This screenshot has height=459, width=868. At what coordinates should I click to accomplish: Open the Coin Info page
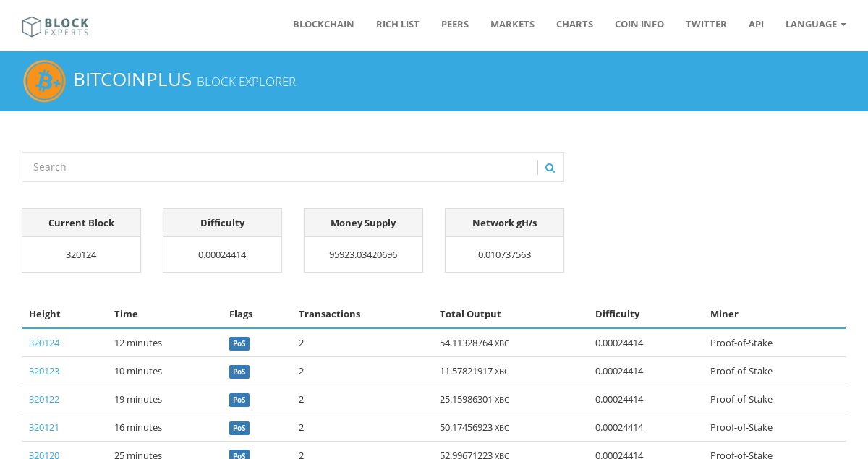639,24
